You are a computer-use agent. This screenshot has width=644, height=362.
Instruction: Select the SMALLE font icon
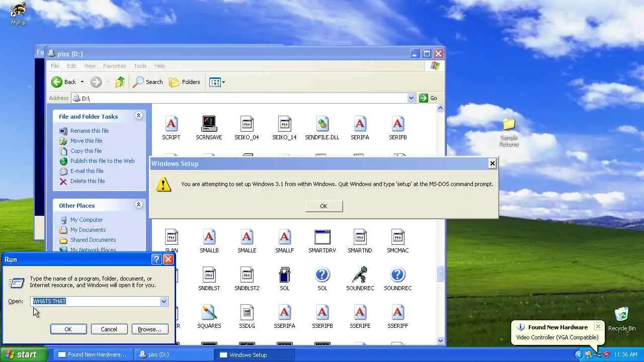pyautogui.click(x=247, y=237)
